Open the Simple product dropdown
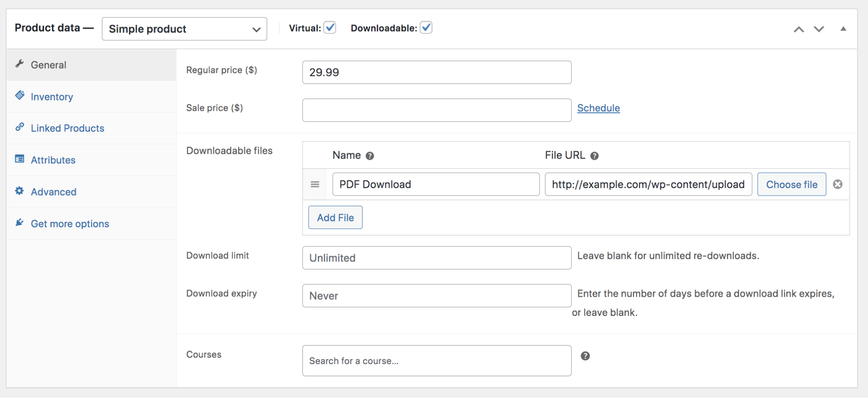 (184, 29)
